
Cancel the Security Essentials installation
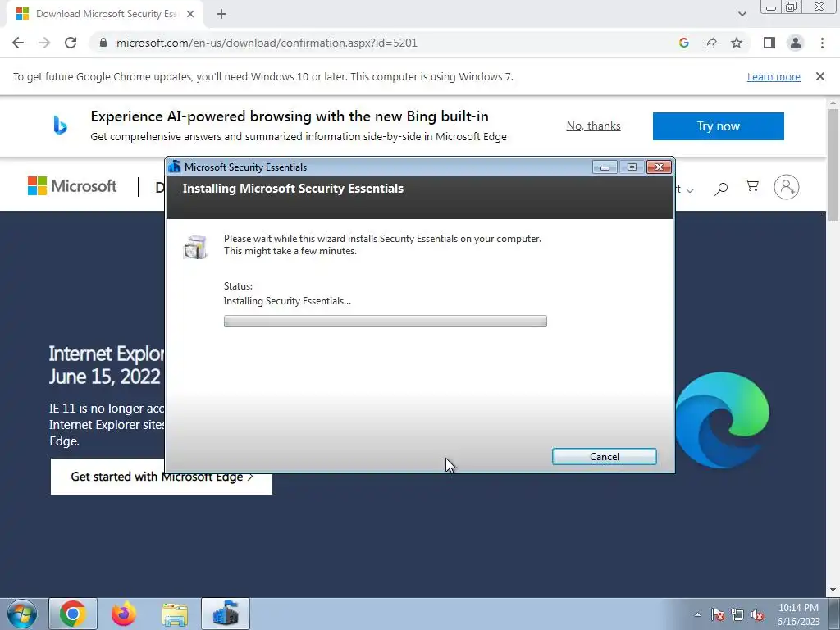[605, 456]
